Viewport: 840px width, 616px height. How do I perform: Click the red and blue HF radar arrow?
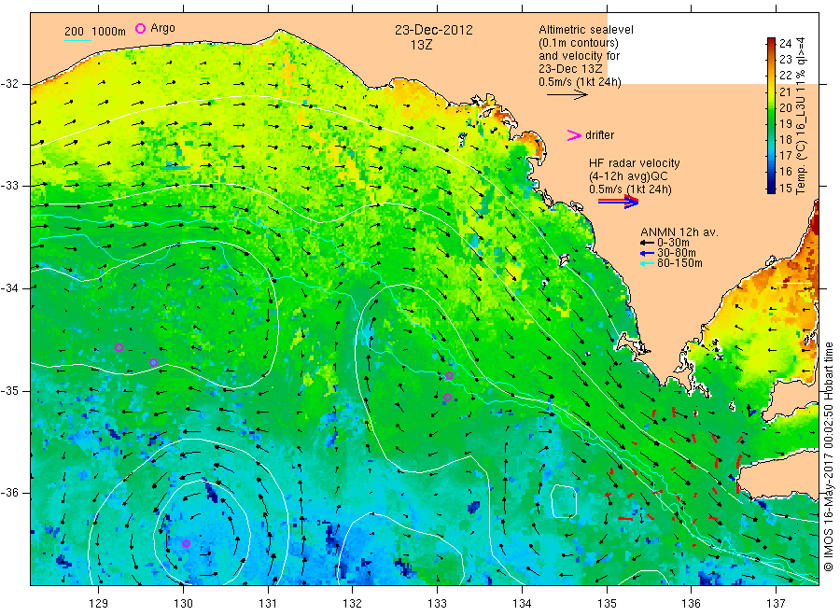[618, 202]
